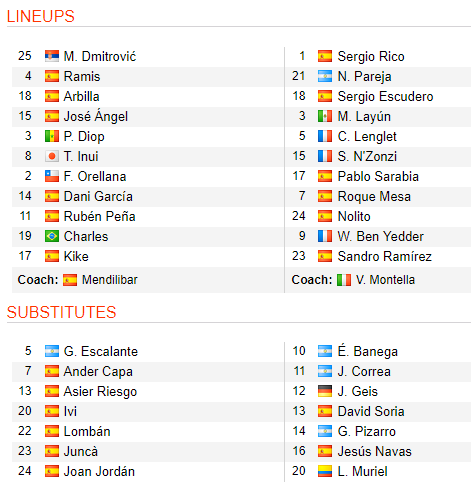Click the Japan flag beside T. Inui
Image resolution: width=471 pixels, height=489 pixels.
(52, 156)
